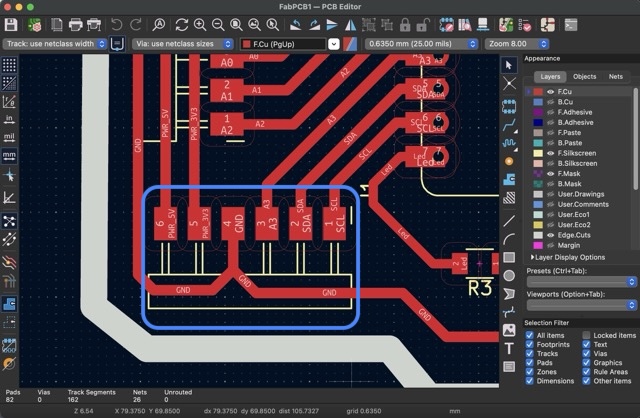Open the F.Cu active layer selector
The width and height of the screenshot is (640, 418).
pos(289,44)
